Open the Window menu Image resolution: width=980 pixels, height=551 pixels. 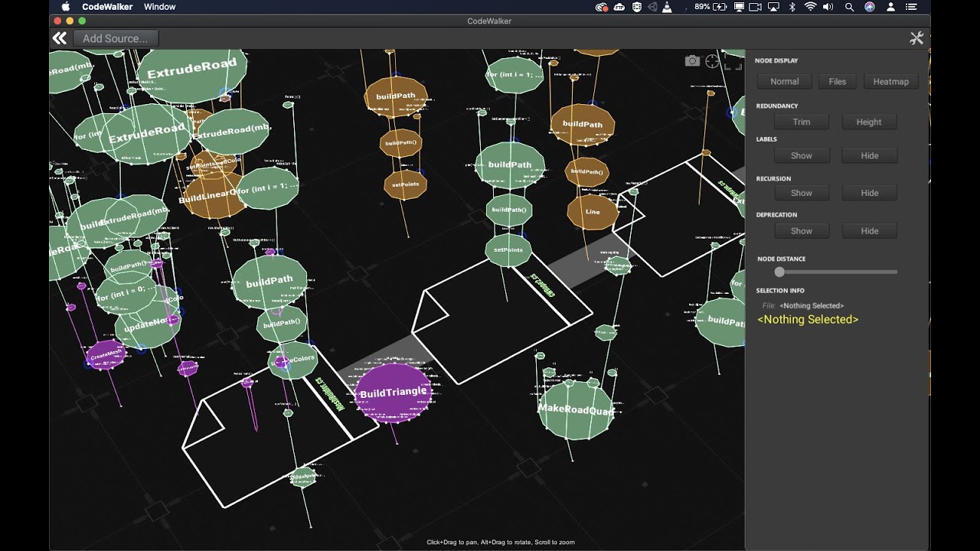[159, 7]
